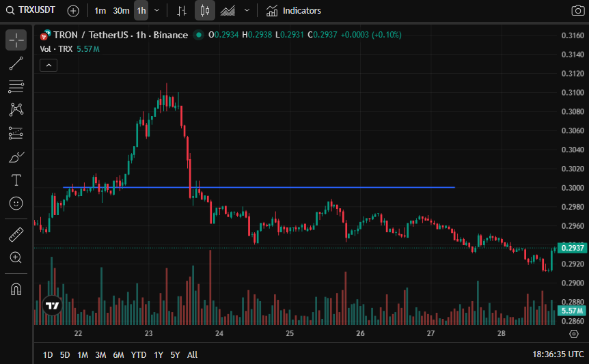The width and height of the screenshot is (589, 364).
Task: Open the chart style dropdown arrow
Action: (247, 10)
